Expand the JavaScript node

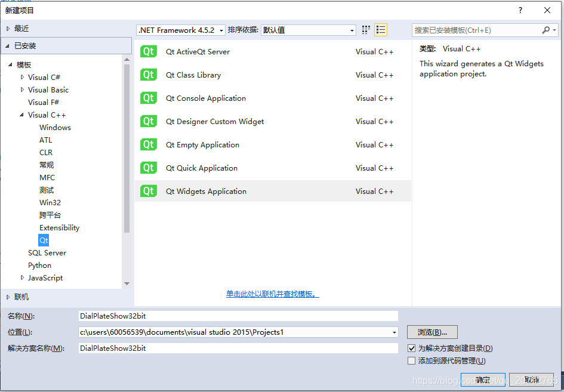point(22,277)
